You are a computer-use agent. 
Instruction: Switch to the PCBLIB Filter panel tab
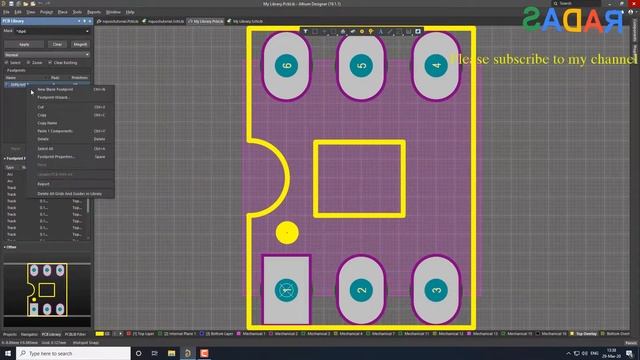pos(76,334)
